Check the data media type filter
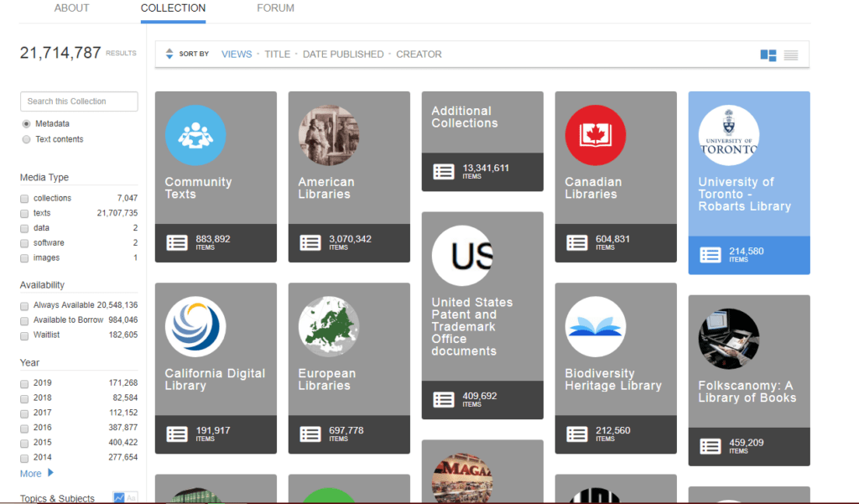This screenshot has width=859, height=504. [x=24, y=228]
